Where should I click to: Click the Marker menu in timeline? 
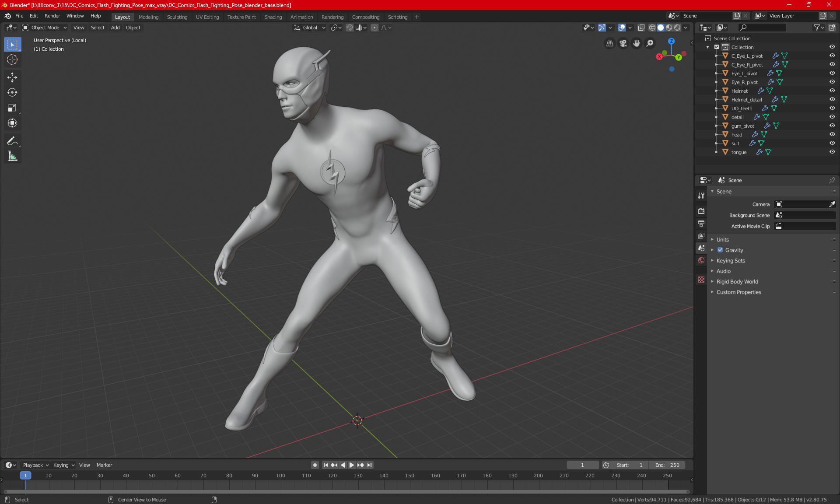tap(104, 465)
